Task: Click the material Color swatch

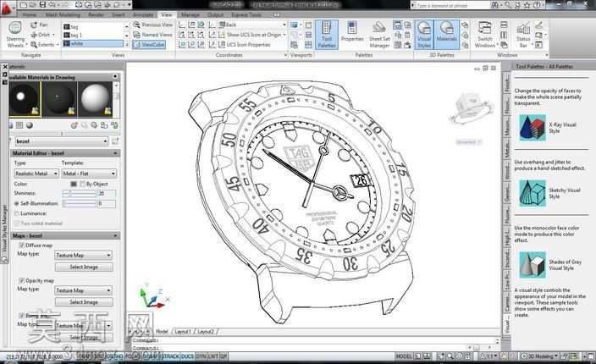Action: click(74, 184)
